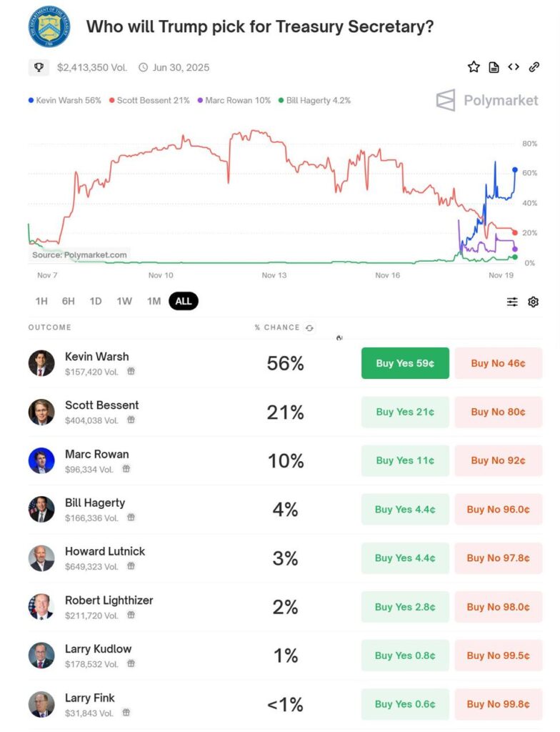This screenshot has height=732, width=560.
Task: Buy Yes 11¢ for Marc Rowan
Action: point(405,460)
